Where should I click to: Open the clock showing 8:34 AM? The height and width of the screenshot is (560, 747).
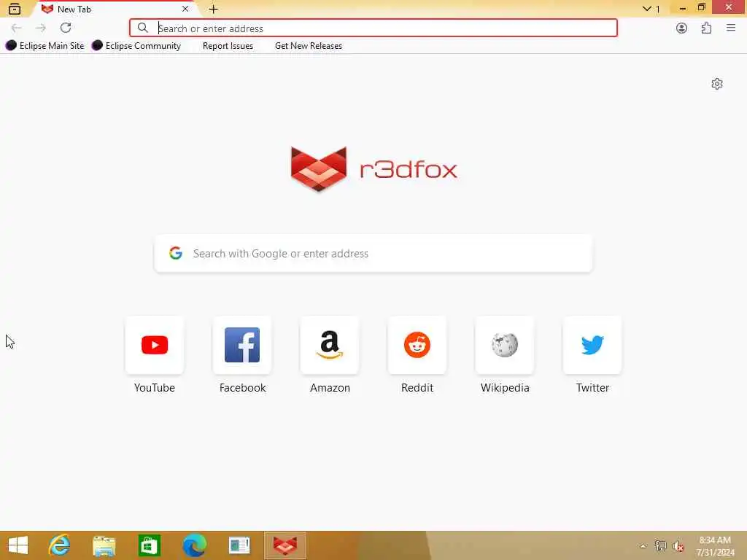(x=715, y=546)
